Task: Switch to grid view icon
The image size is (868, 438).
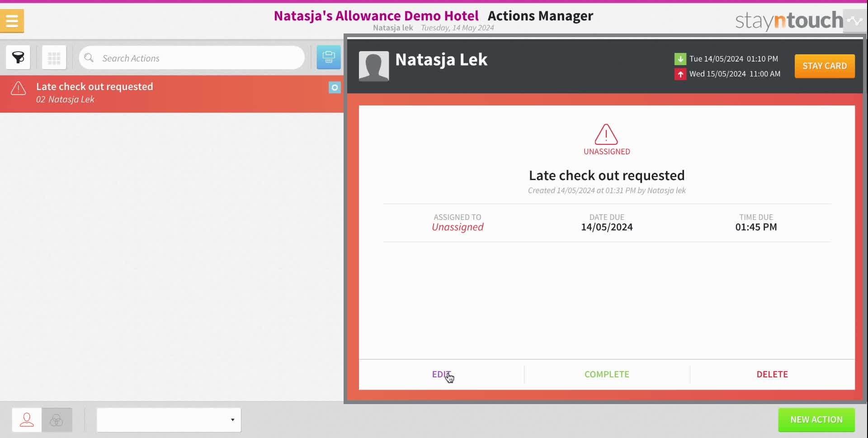Action: 54,57
